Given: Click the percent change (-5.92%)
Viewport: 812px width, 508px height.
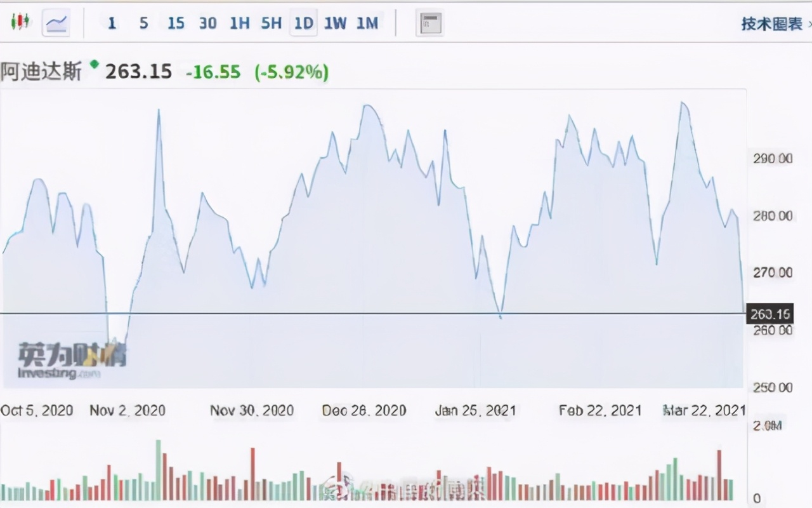Looking at the screenshot, I should pyautogui.click(x=292, y=72).
